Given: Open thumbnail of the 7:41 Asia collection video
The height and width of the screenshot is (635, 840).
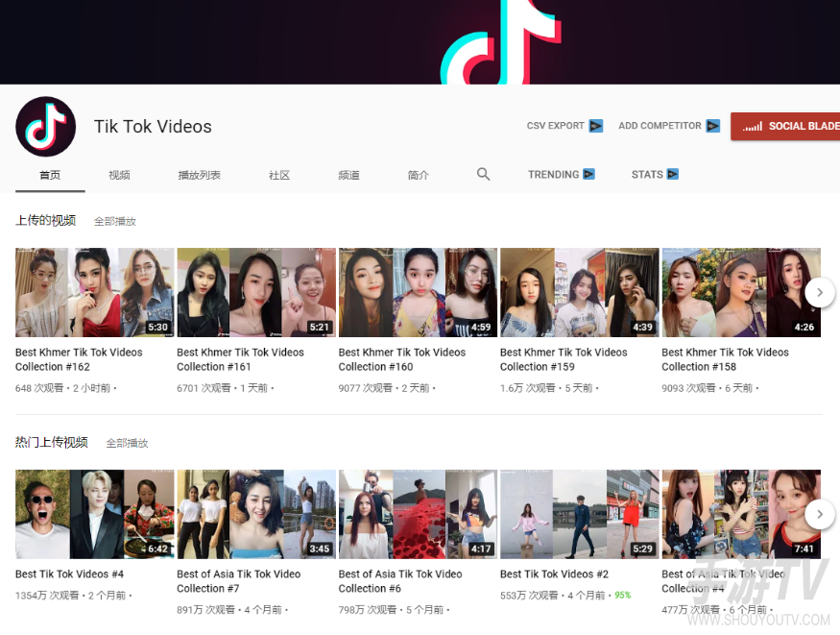Looking at the screenshot, I should tap(741, 514).
